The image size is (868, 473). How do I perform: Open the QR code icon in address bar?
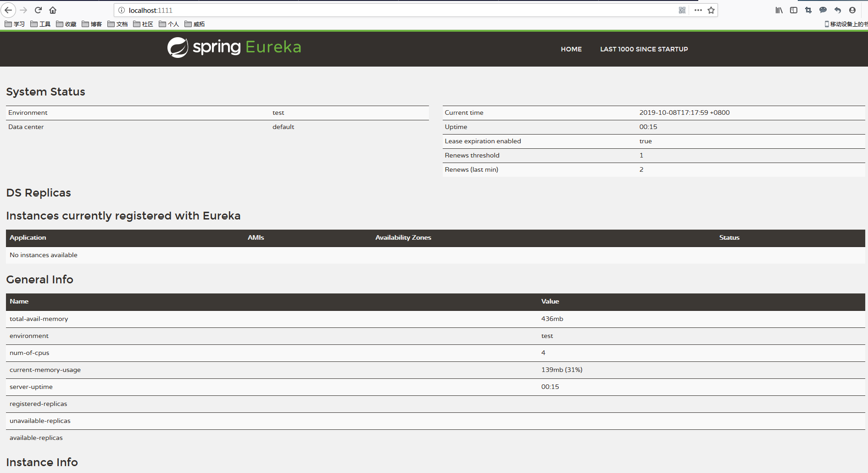(682, 10)
